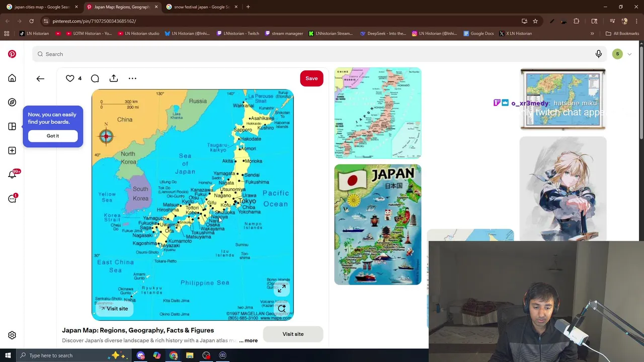
Task: Click the Chrome taskbar icon
Action: [174, 355]
